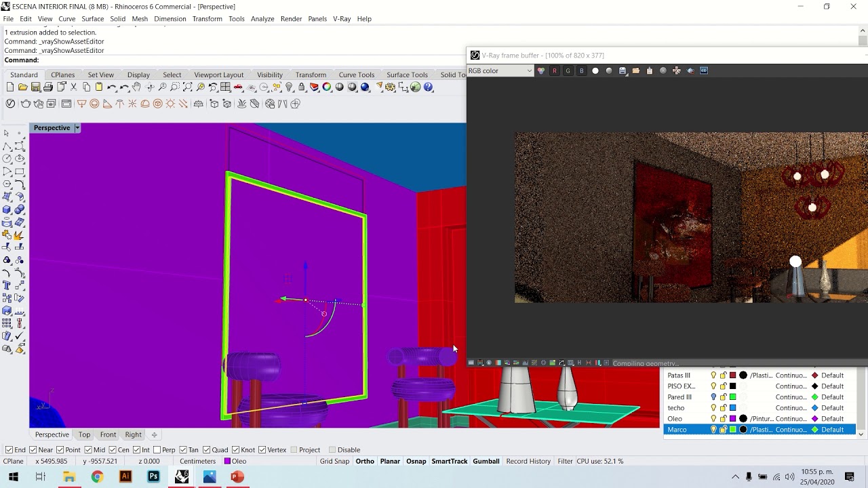Select the Circle tool in left toolbar
This screenshot has width=868, height=488.
point(7,159)
